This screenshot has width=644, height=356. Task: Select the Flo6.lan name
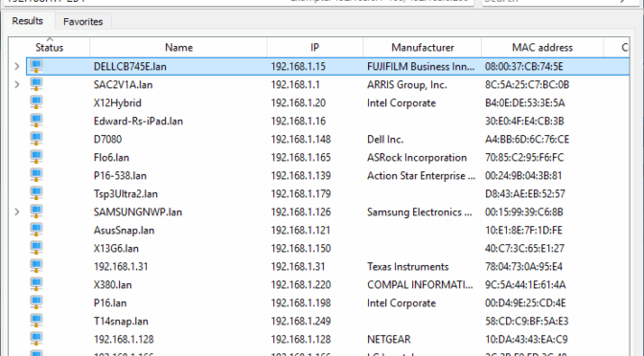pyautogui.click(x=111, y=158)
